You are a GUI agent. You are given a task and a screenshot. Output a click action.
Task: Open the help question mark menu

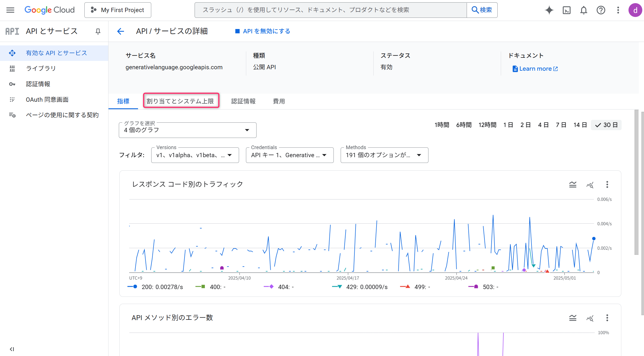(x=601, y=10)
